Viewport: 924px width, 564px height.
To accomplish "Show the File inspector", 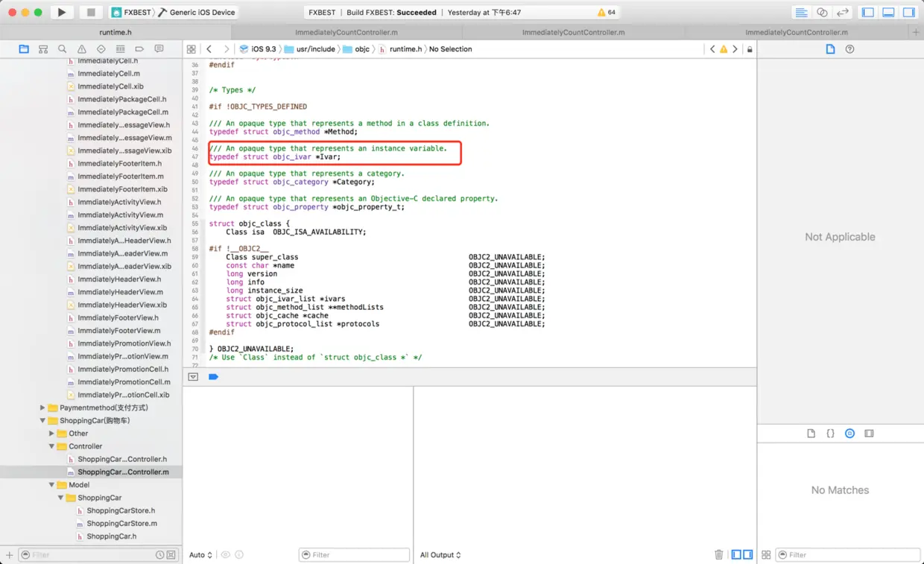I will 831,49.
